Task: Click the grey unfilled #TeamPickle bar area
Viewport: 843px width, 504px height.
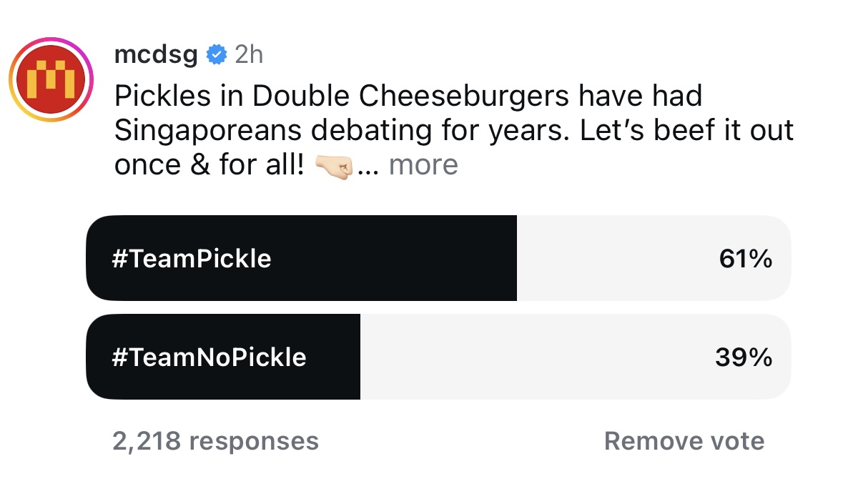Action: 654,258
